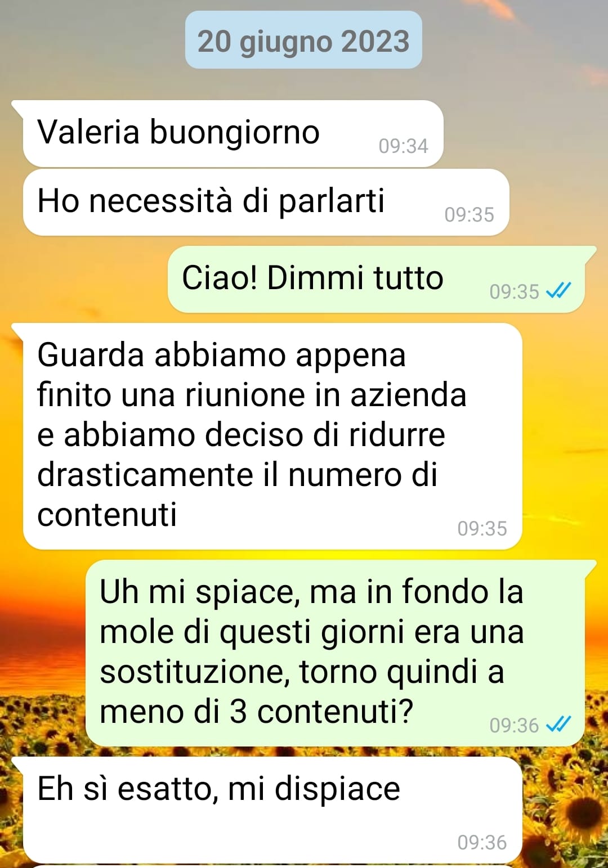This screenshot has width=608, height=868.
Task: Click the 09:34 timestamp on first message
Action: [x=403, y=146]
